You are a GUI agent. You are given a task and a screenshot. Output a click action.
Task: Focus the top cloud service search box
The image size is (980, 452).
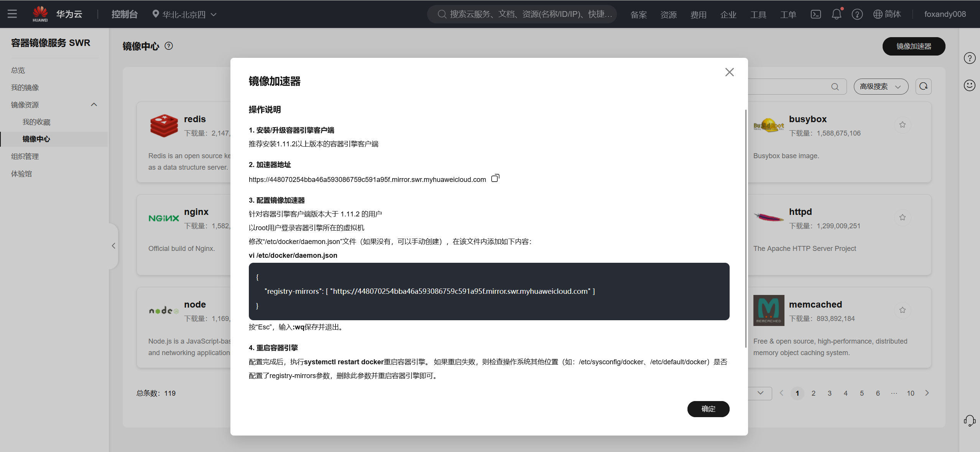click(522, 14)
